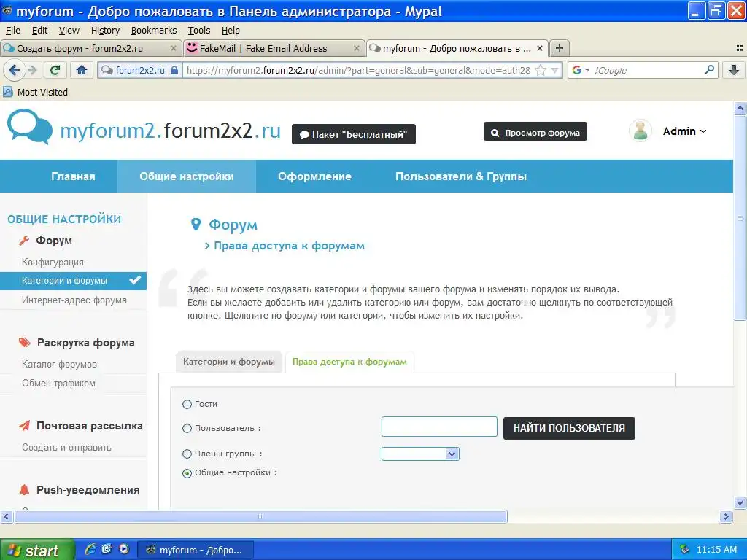The height and width of the screenshot is (560, 747).
Task: Close the 'Создать форум' tab
Action: click(174, 48)
